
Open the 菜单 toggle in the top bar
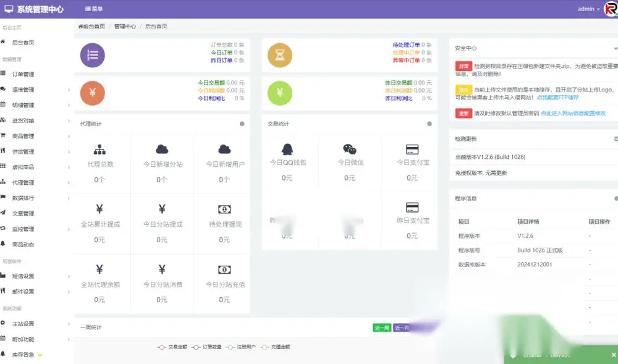pyautogui.click(x=93, y=9)
